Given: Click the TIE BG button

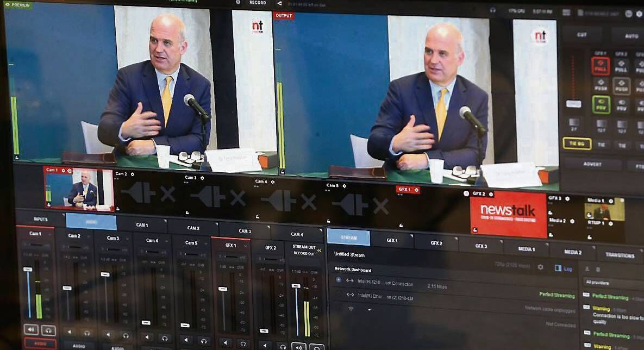Looking at the screenshot, I should 577,143.
